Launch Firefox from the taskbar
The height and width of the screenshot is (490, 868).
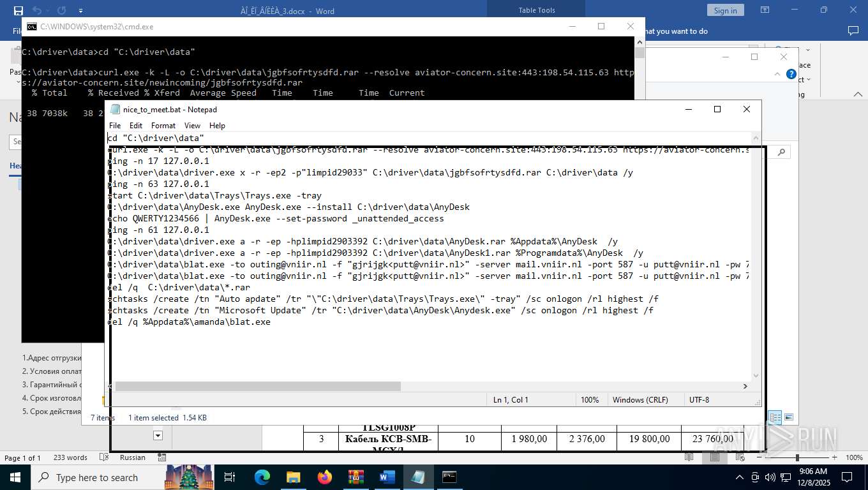(325, 477)
